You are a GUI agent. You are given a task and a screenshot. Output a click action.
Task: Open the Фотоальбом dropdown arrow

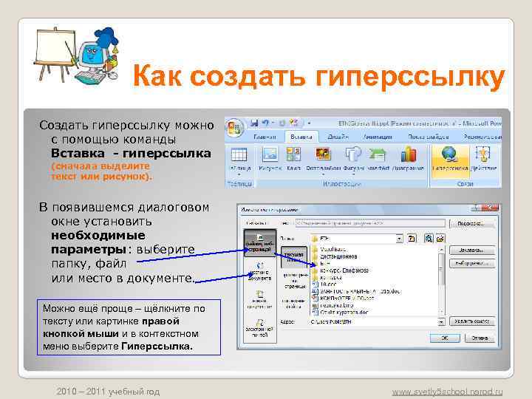click(323, 174)
